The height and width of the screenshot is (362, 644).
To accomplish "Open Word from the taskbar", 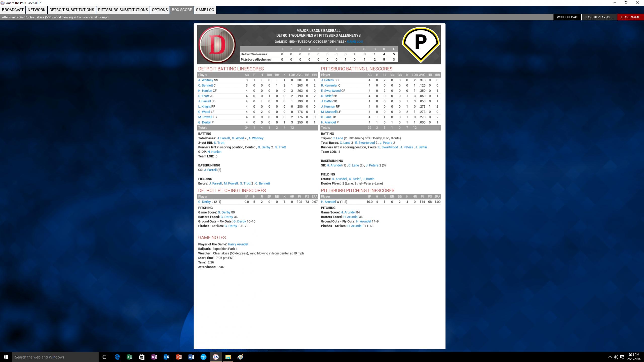I will point(191,357).
